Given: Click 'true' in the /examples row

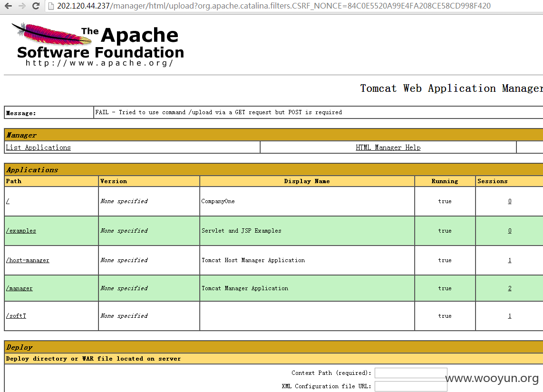Looking at the screenshot, I should (445, 230).
